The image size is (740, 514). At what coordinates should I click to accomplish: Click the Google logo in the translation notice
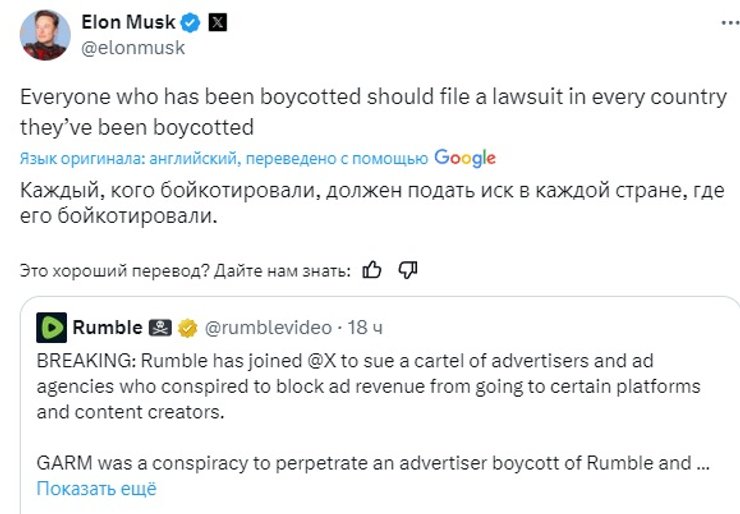click(x=465, y=158)
